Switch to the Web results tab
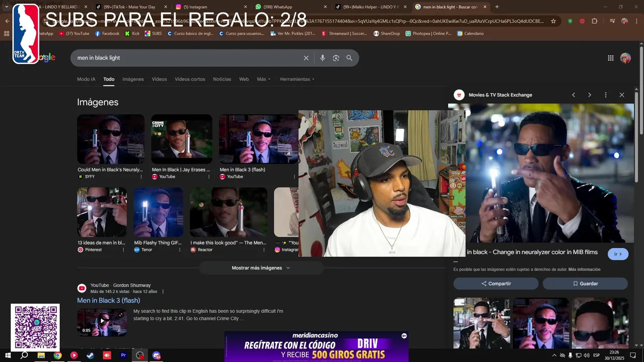This screenshot has height=362, width=644. coord(244,79)
